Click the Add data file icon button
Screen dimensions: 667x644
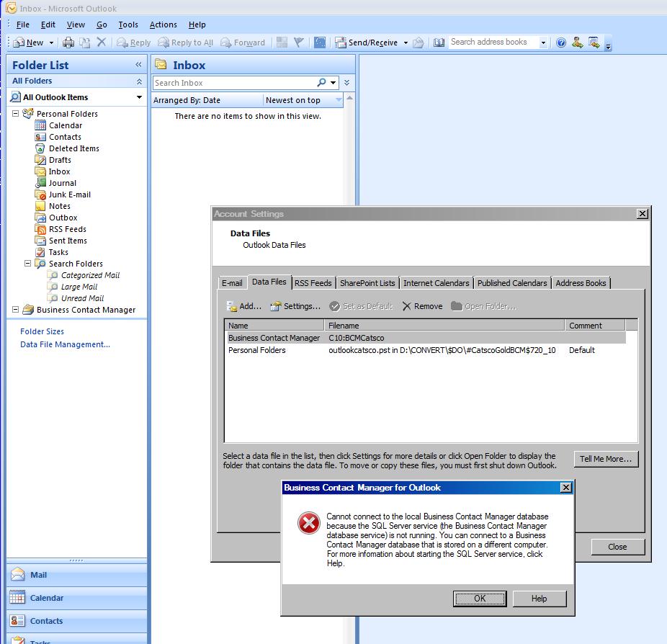(x=243, y=306)
